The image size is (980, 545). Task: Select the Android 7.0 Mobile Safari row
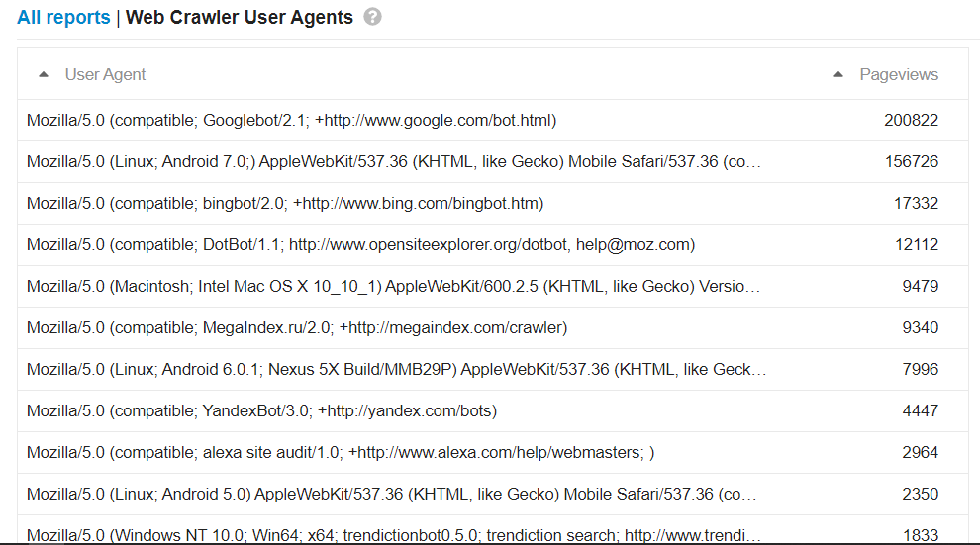pos(493,161)
